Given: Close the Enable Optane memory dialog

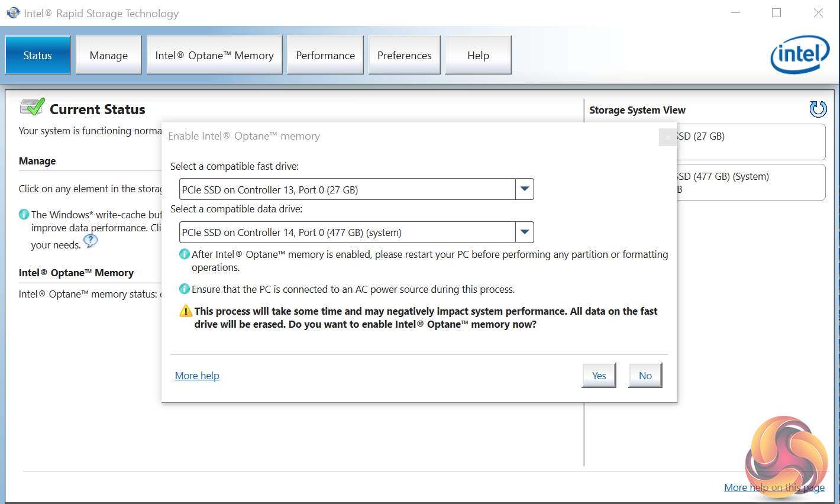Looking at the screenshot, I should (x=668, y=137).
